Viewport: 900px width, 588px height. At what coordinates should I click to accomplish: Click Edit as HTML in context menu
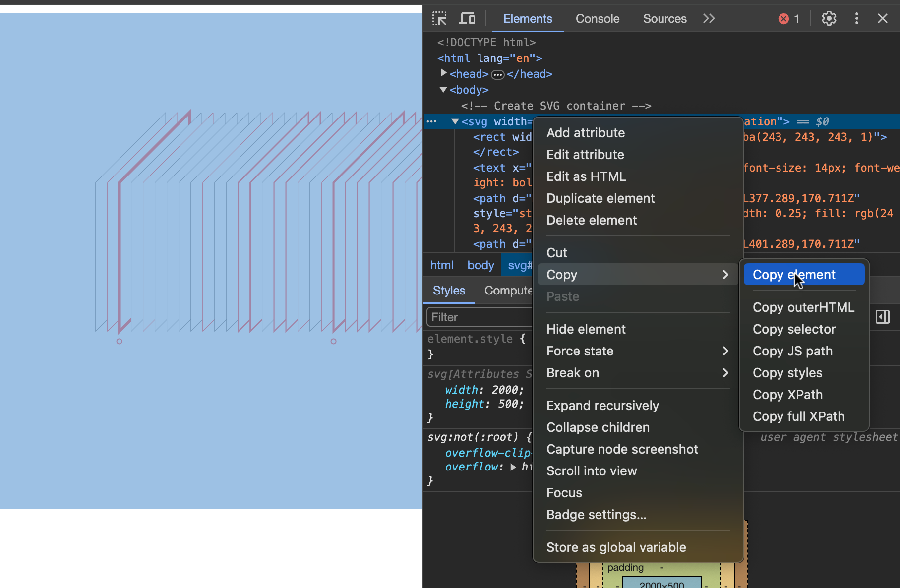click(586, 176)
